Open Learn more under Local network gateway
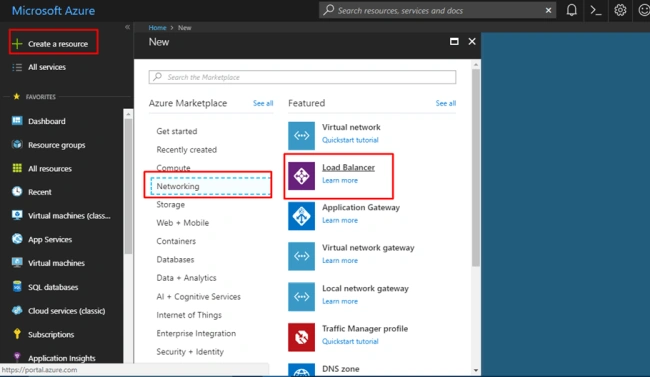Image resolution: width=650 pixels, height=377 pixels. pyautogui.click(x=340, y=301)
